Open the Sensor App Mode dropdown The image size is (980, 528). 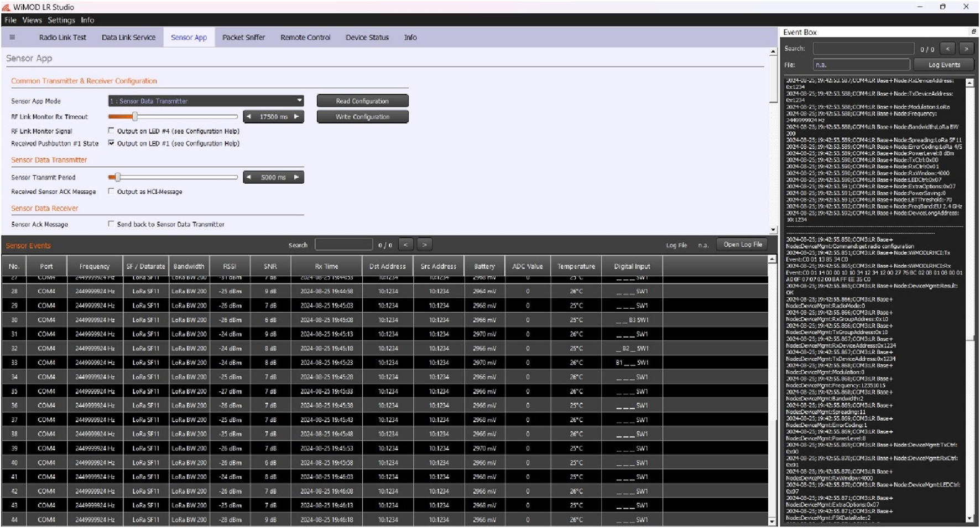pos(206,101)
